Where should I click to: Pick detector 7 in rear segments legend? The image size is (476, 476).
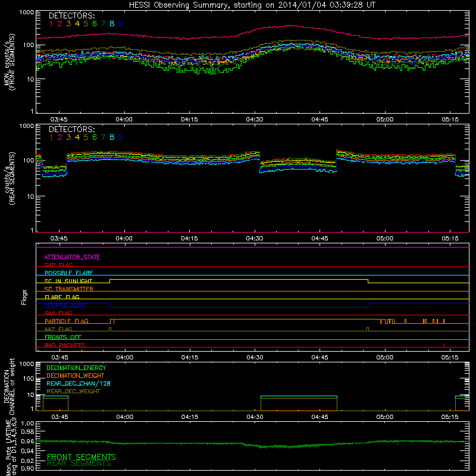(x=103, y=137)
